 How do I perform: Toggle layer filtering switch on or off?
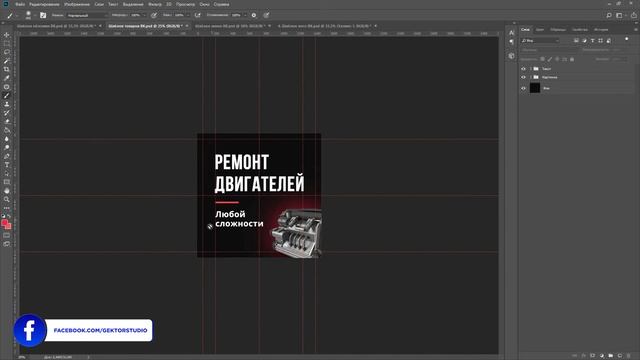pos(627,40)
